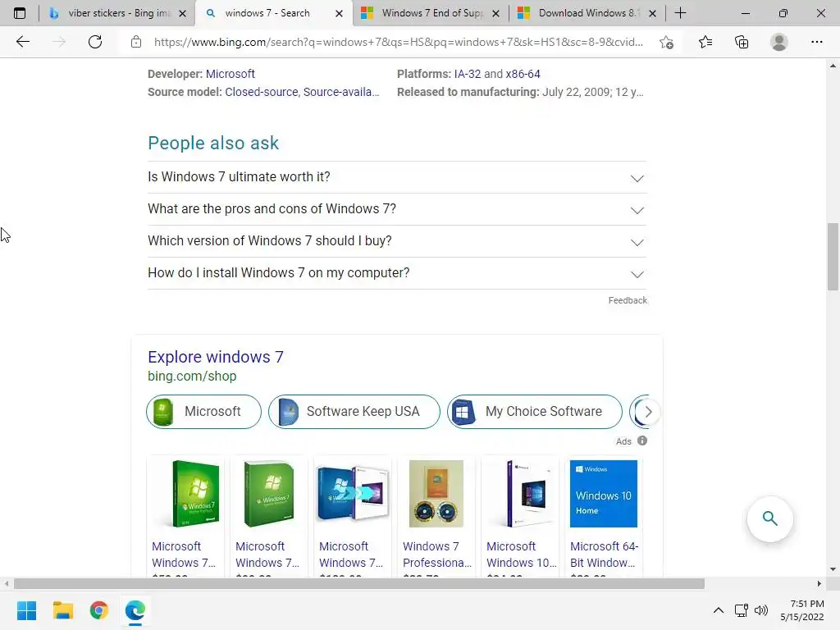This screenshot has width=840, height=630.
Task: Expand 'Which version of Windows 7 should I buy?'
Action: click(397, 241)
